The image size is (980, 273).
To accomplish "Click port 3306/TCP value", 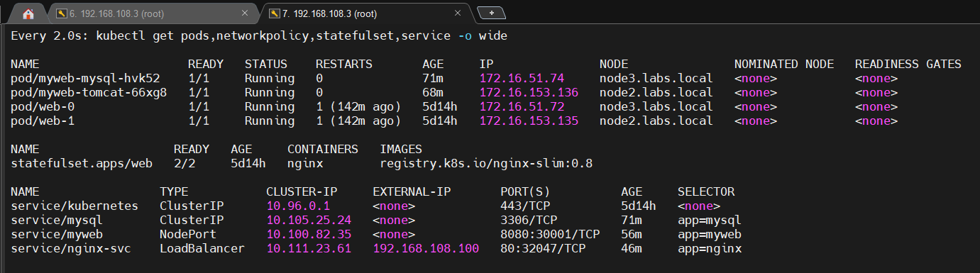I will tap(529, 220).
